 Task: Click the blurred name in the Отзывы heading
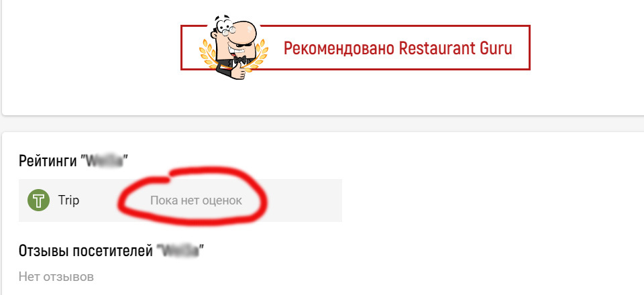point(180,250)
